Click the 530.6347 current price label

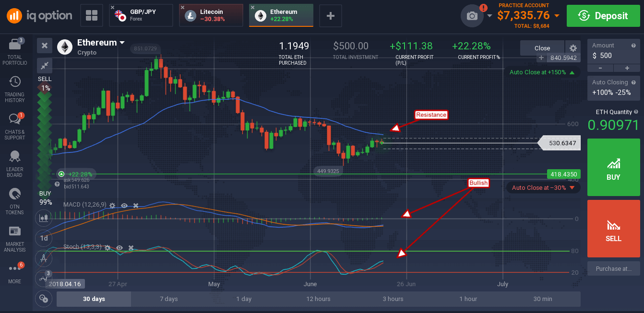point(559,143)
